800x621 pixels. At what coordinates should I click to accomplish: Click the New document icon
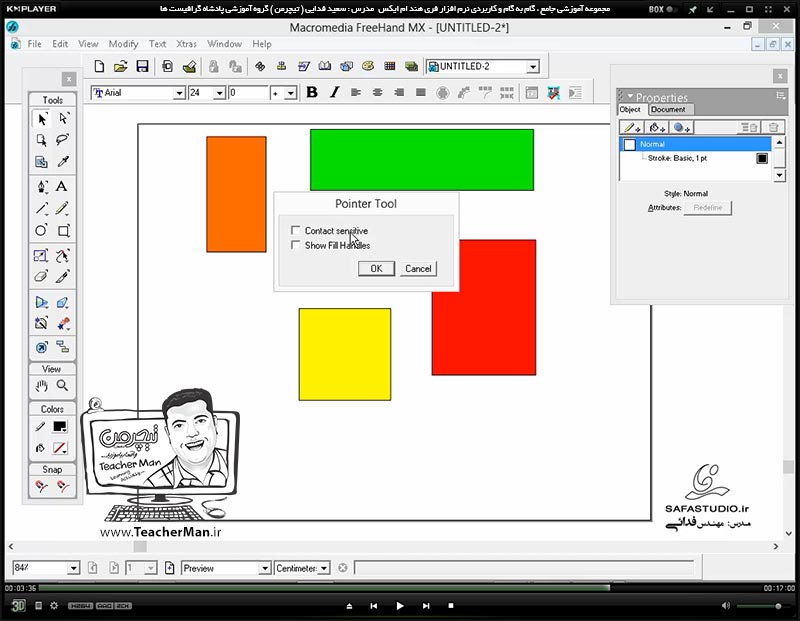99,66
